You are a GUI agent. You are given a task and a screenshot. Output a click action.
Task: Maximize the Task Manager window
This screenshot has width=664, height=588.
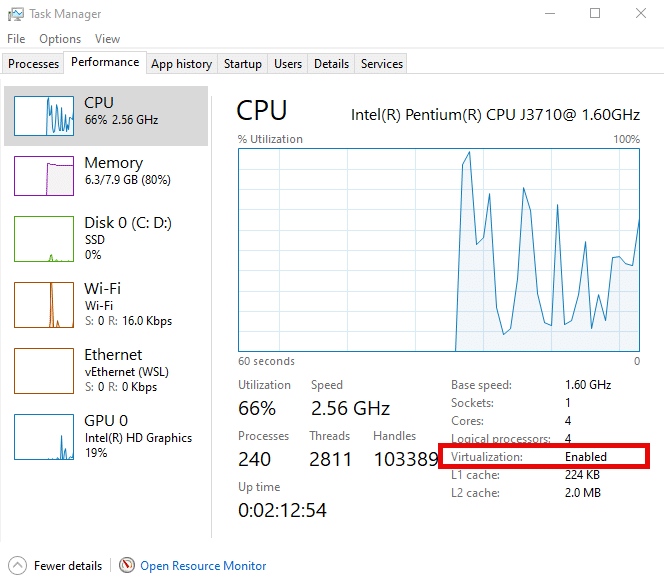595,14
